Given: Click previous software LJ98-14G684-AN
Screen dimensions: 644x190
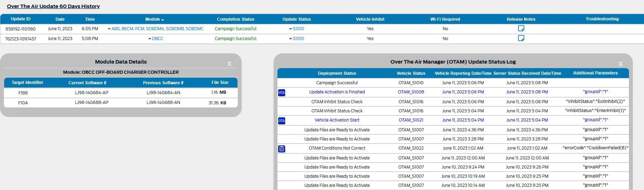Looking at the screenshot, I should pyautogui.click(x=163, y=93).
